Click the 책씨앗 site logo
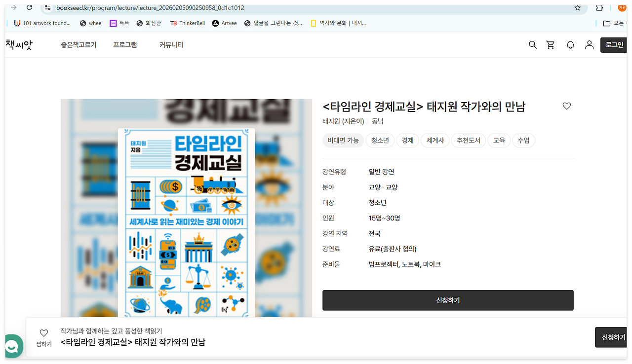The width and height of the screenshot is (632, 364). click(x=19, y=45)
